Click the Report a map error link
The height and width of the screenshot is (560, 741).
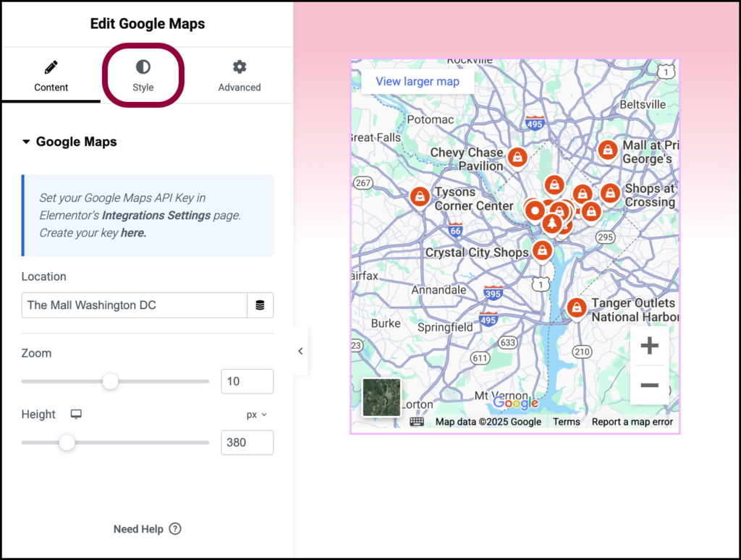[632, 421]
